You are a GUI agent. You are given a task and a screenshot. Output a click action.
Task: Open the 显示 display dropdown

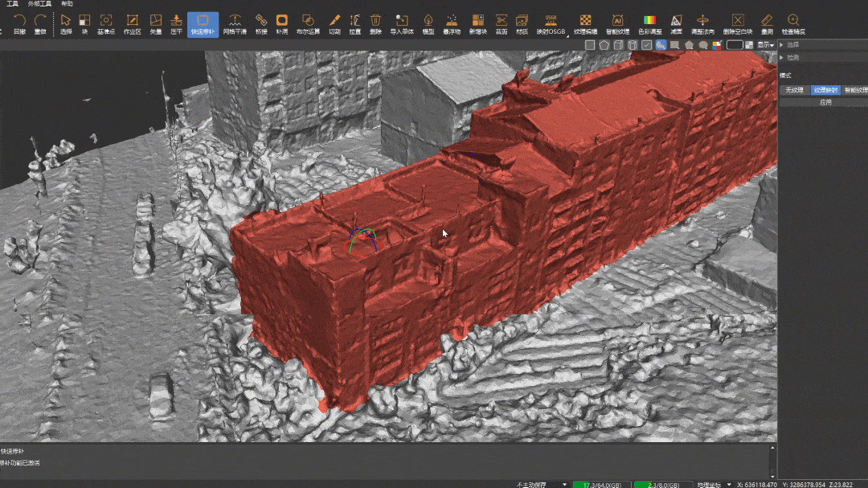point(766,45)
